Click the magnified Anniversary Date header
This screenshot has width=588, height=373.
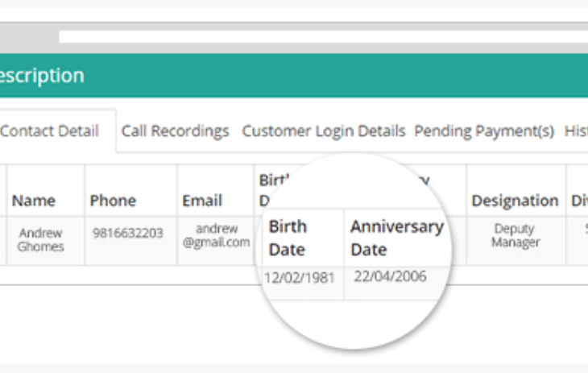click(397, 238)
